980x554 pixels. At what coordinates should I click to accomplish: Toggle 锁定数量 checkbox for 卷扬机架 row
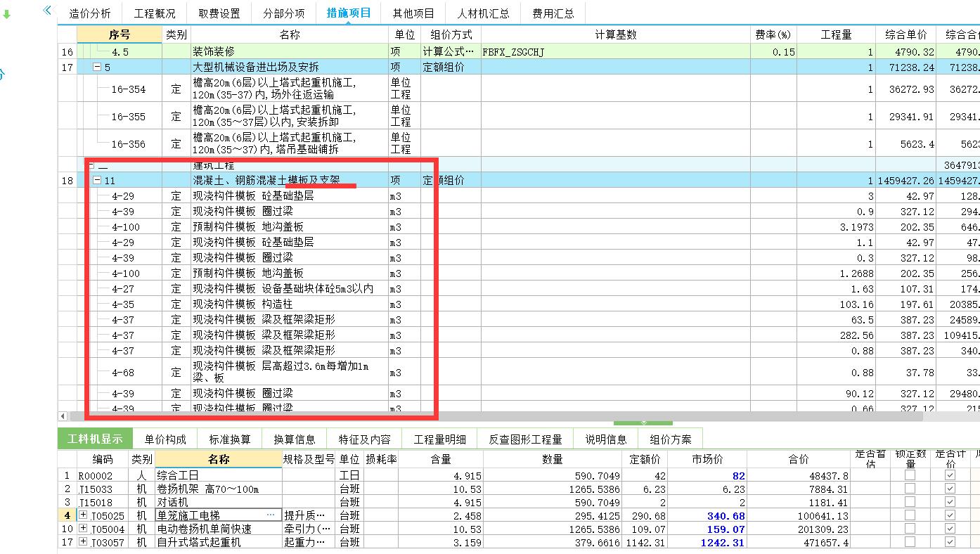click(910, 489)
